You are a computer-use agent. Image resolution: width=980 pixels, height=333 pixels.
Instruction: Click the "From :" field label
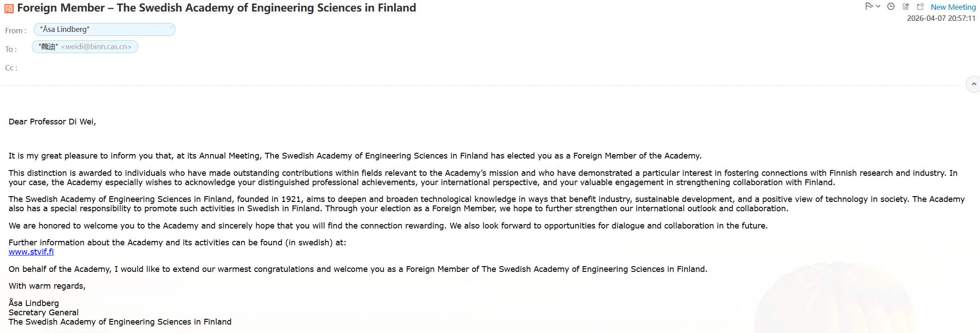pyautogui.click(x=15, y=31)
